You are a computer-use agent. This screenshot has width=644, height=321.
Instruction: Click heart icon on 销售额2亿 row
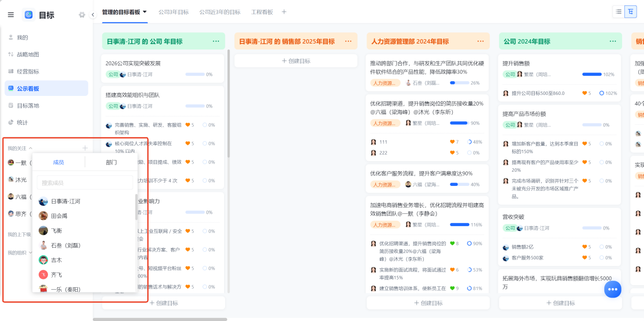(x=584, y=247)
